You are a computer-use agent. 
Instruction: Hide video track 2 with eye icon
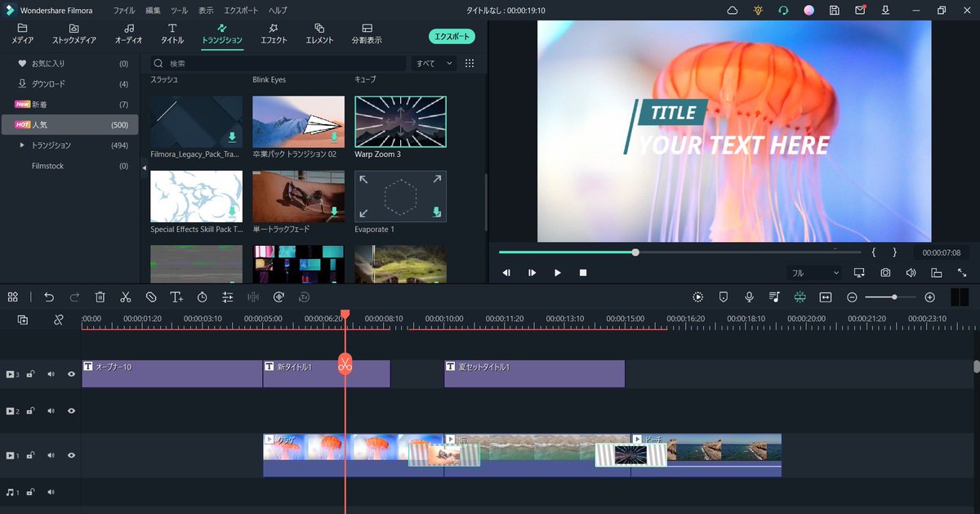click(x=71, y=411)
